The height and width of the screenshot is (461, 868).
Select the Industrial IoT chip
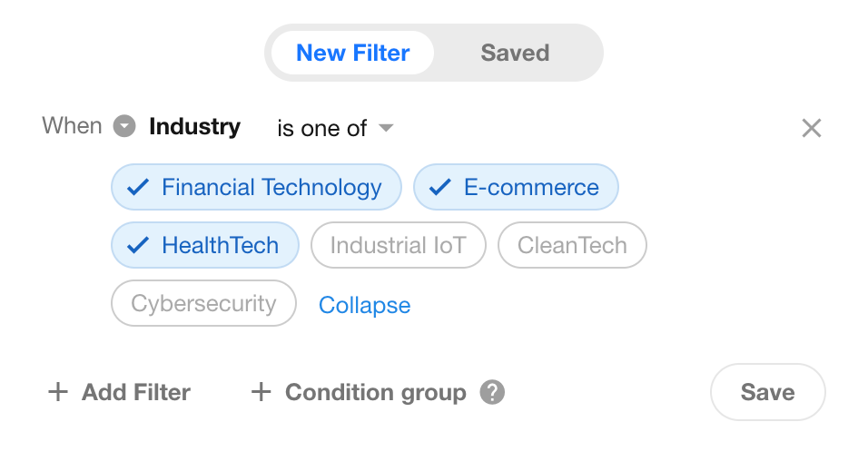[398, 245]
